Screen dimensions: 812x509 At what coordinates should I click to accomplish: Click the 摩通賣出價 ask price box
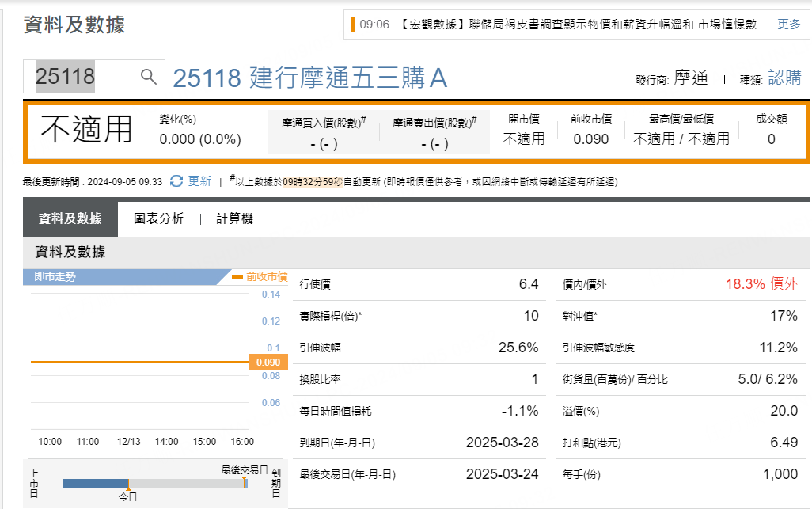pos(434,132)
